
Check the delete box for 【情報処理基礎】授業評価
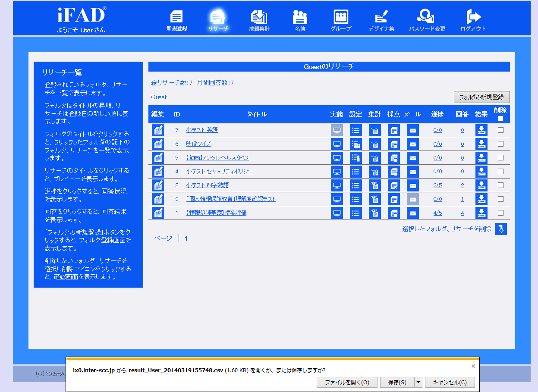(500, 213)
